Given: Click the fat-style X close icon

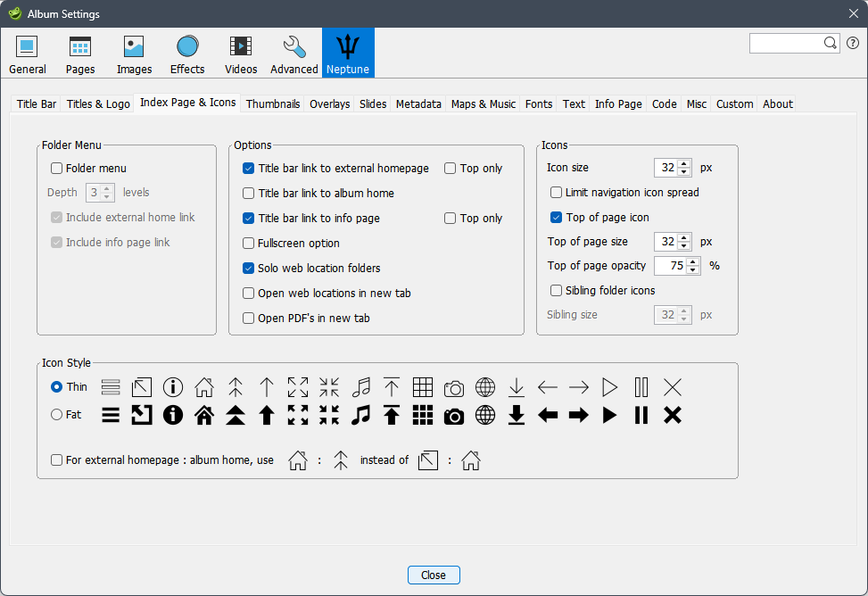Looking at the screenshot, I should coord(673,415).
